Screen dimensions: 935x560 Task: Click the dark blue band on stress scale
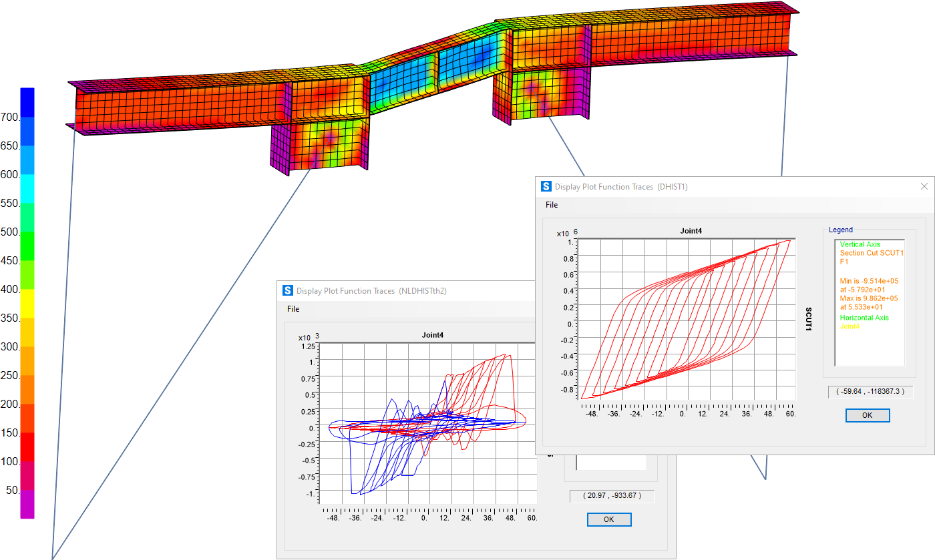click(27, 102)
